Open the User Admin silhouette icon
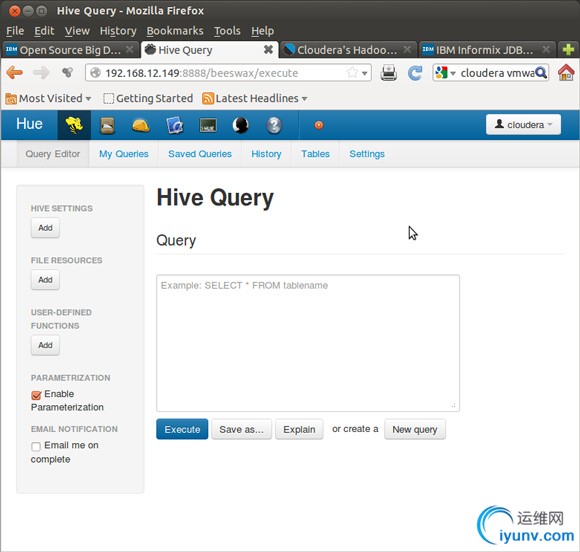 (x=240, y=125)
